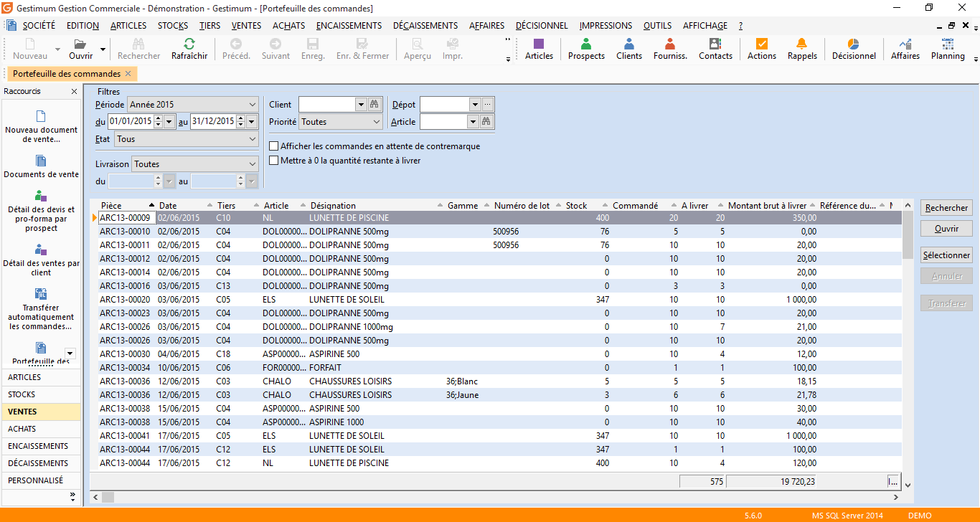Open the DÉCISIONNEL menu
The image size is (980, 522).
click(542, 26)
